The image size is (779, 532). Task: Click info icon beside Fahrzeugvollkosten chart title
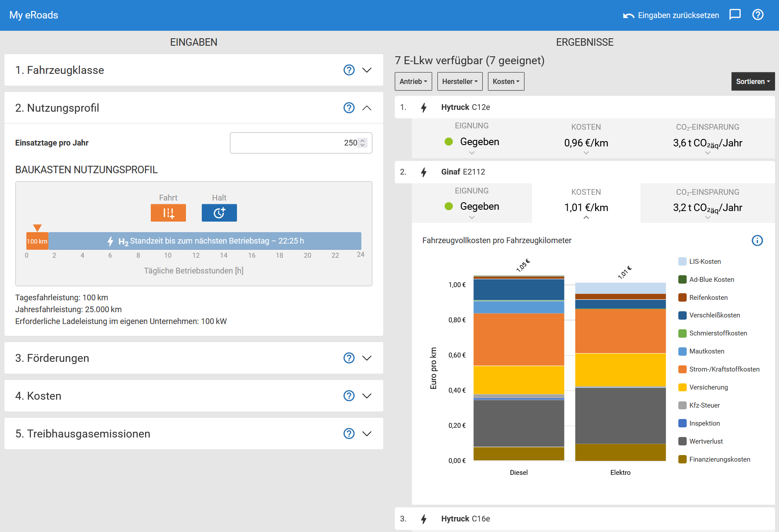757,240
